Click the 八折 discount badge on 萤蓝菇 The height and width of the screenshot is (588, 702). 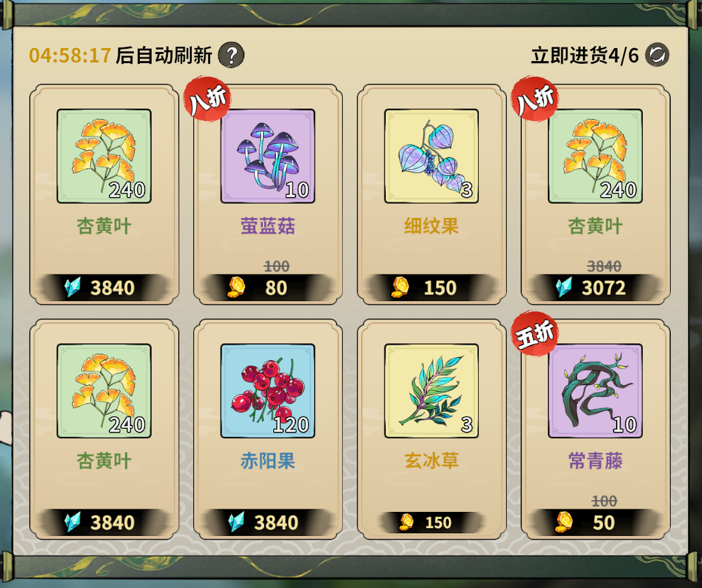(x=208, y=99)
